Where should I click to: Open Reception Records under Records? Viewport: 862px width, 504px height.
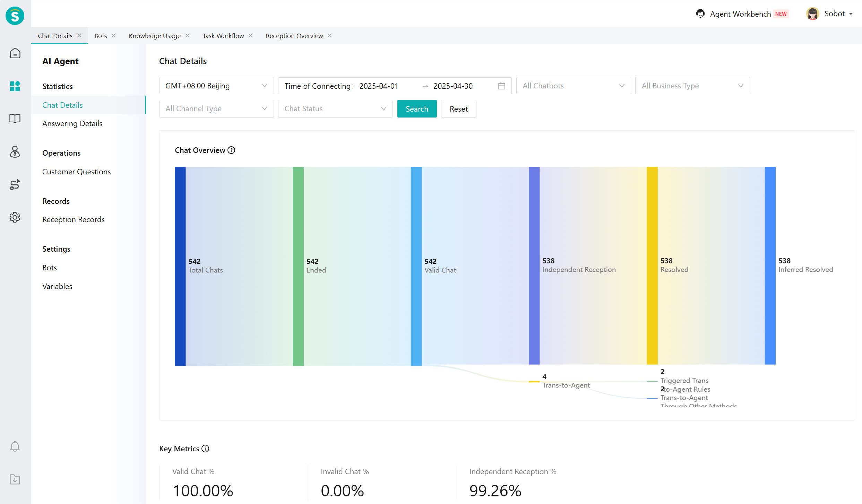click(73, 219)
